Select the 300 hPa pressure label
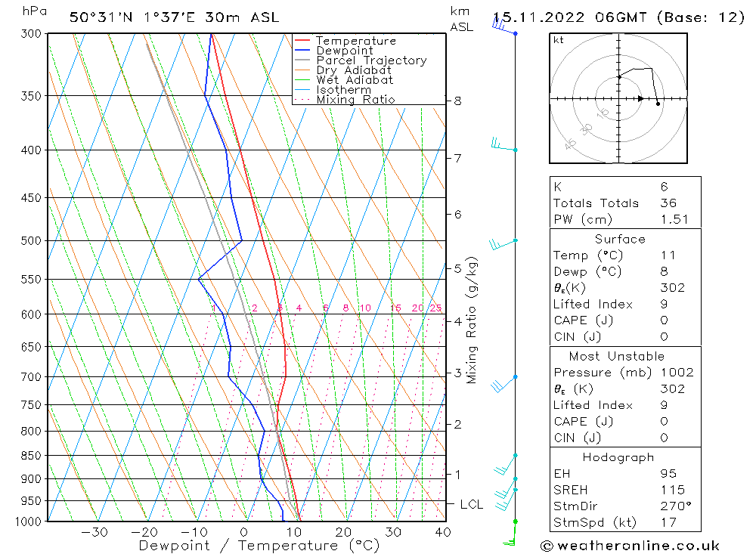The height and width of the screenshot is (554, 756). 31,34
